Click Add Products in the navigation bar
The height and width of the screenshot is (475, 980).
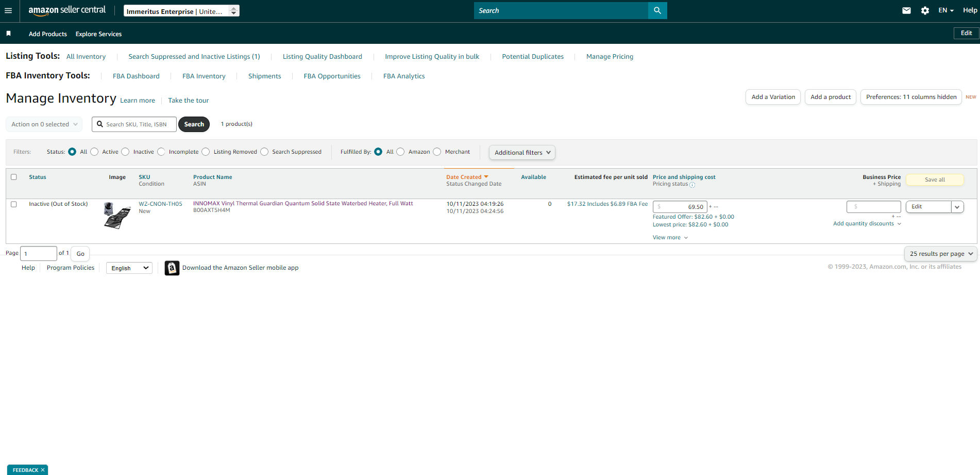(48, 34)
